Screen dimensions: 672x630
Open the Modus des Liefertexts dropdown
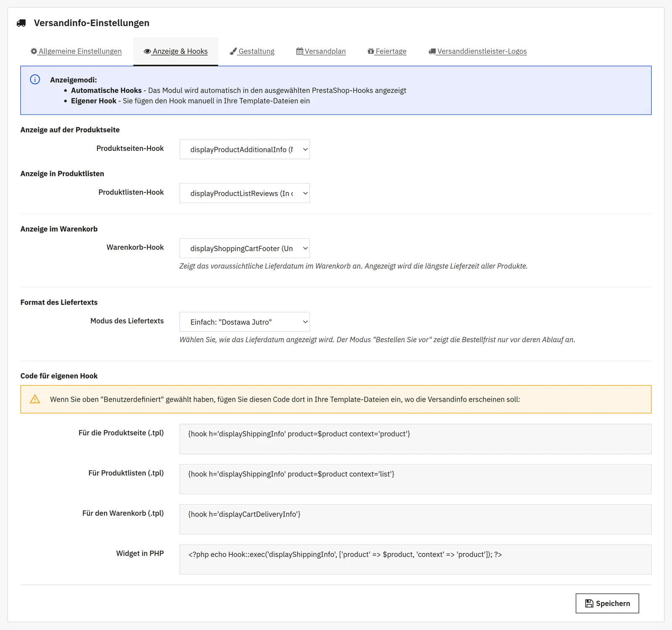(244, 322)
